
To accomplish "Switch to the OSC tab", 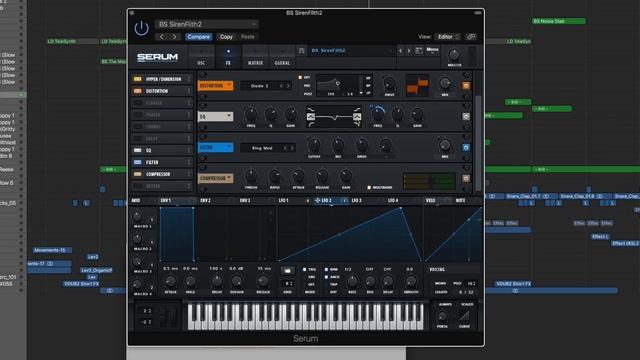I will point(201,57).
